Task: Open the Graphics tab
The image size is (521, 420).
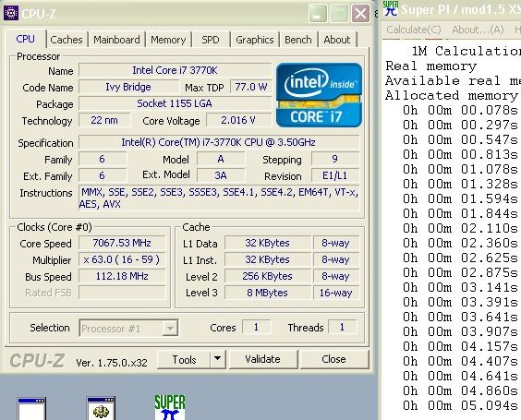Action: coord(255,40)
